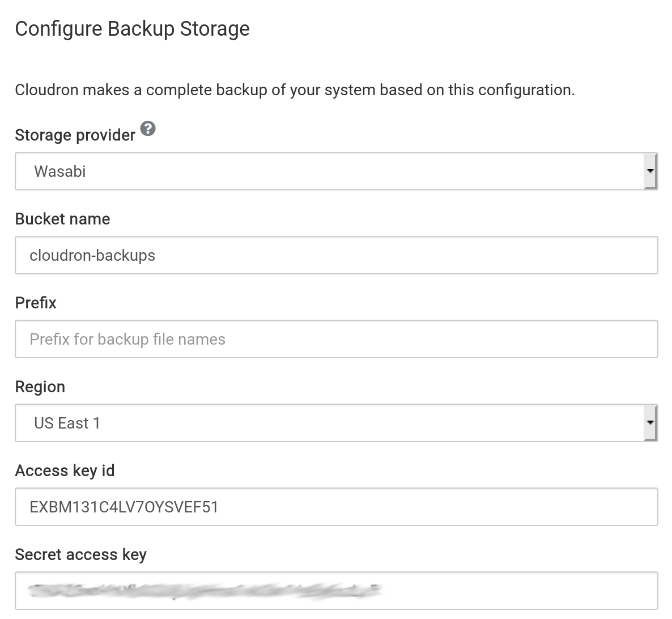This screenshot has height=619, width=672.
Task: Click the "Bucket name" label
Action: coord(62,219)
